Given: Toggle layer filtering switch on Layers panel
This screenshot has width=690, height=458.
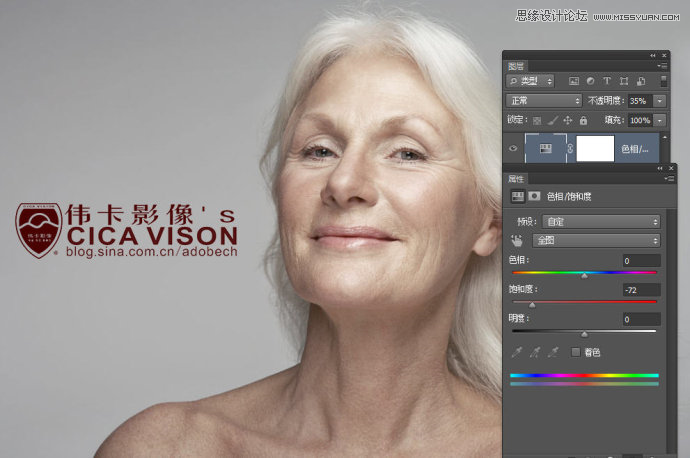Looking at the screenshot, I should pyautogui.click(x=664, y=81).
